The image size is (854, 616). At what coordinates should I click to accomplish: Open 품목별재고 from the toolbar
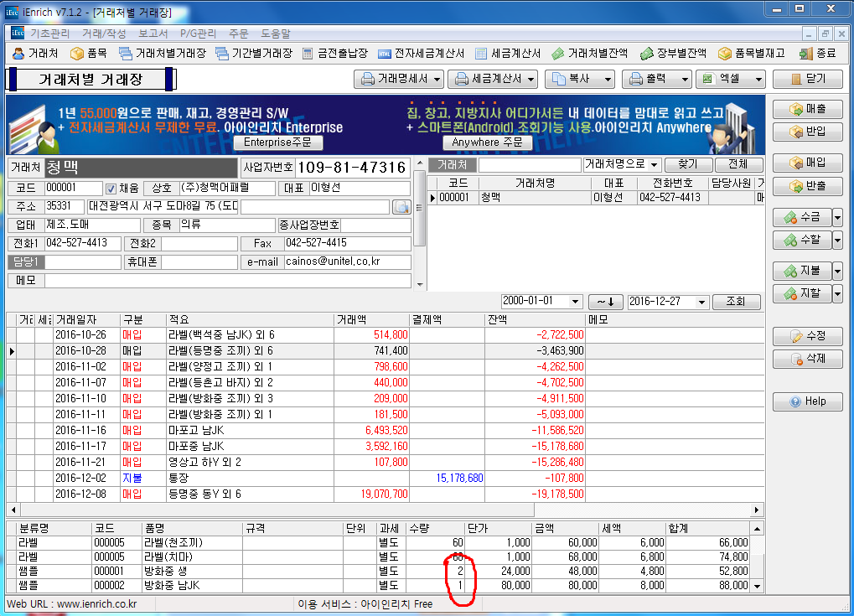751,53
